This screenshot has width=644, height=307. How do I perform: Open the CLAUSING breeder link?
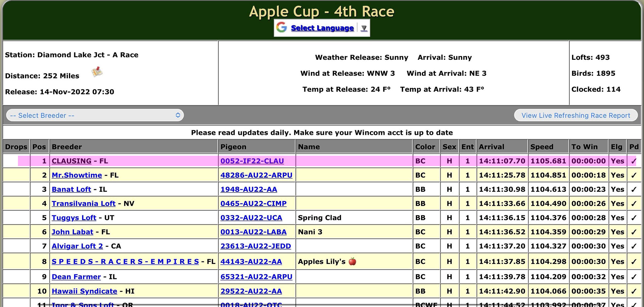(71, 161)
